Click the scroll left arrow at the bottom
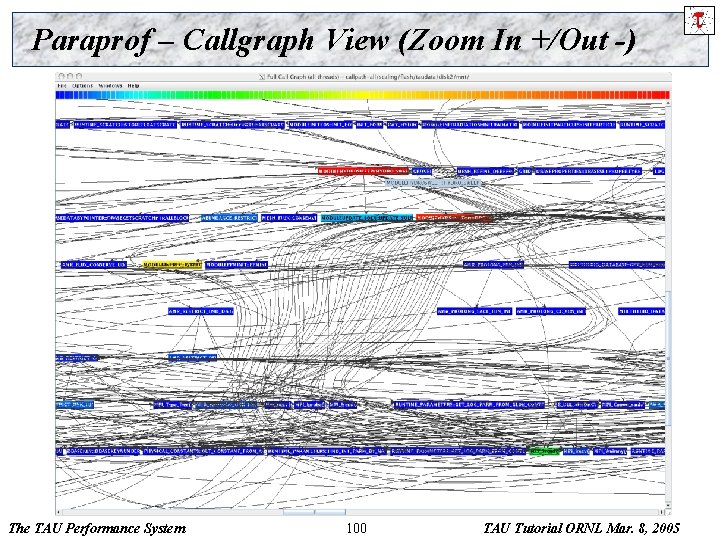Screen dimensions: 720x540 pos(58,512)
